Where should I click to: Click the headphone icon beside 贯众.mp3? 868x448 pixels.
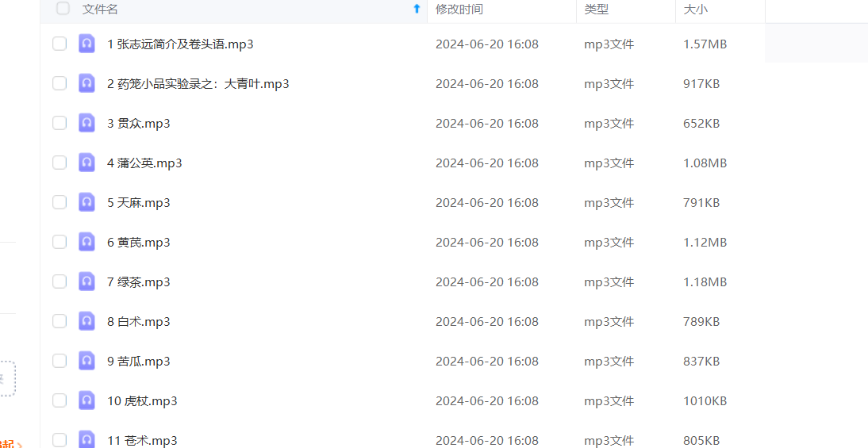[86, 123]
